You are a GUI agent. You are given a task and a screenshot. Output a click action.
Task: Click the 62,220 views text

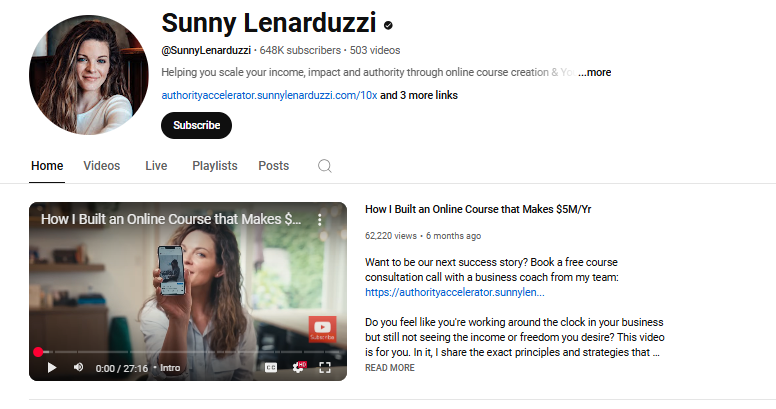point(391,236)
